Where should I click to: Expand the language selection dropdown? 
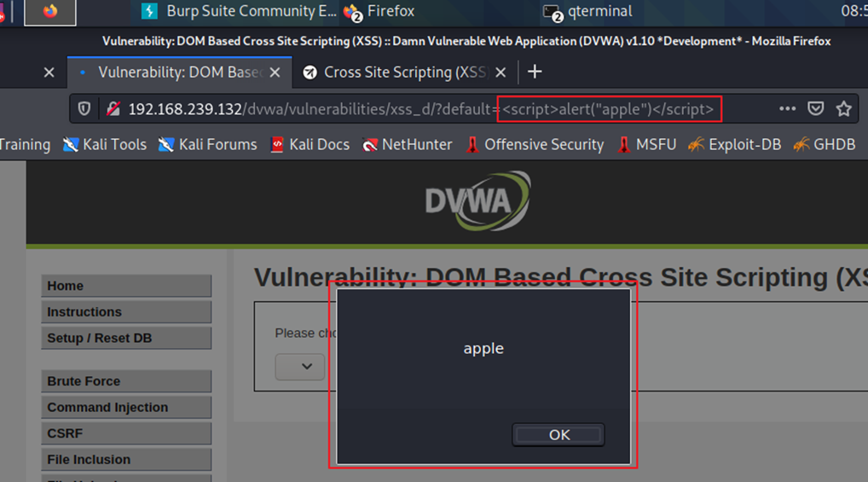[300, 367]
